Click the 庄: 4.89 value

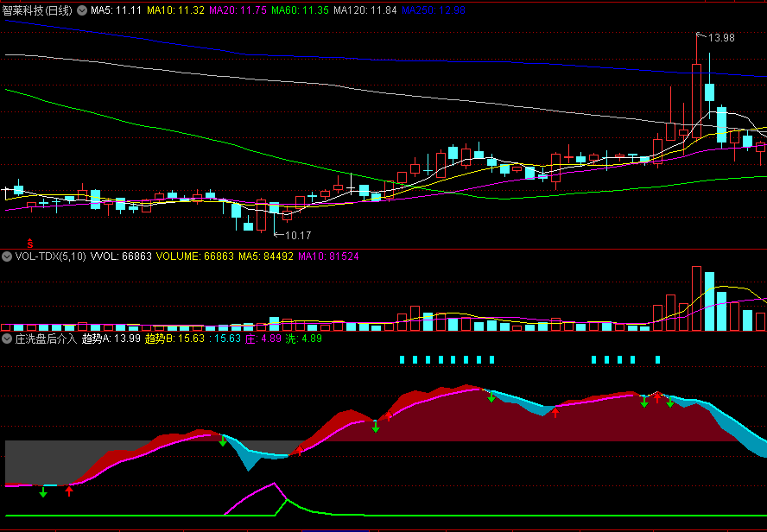[x=263, y=339]
